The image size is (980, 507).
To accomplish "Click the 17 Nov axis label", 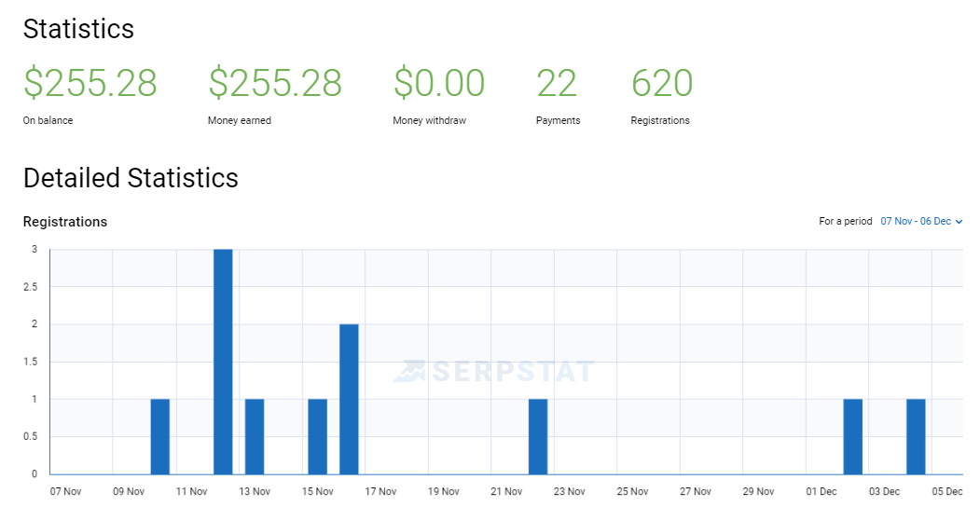I will pos(380,491).
